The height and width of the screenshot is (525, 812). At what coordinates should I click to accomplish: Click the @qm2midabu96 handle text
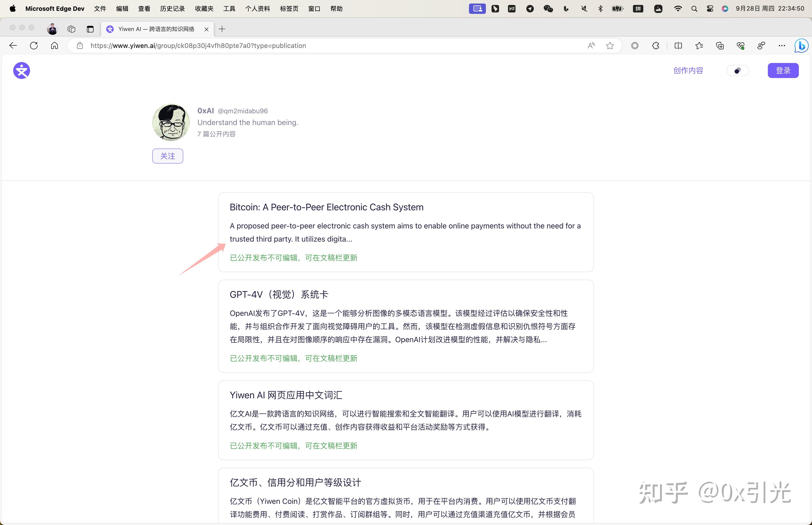point(243,111)
